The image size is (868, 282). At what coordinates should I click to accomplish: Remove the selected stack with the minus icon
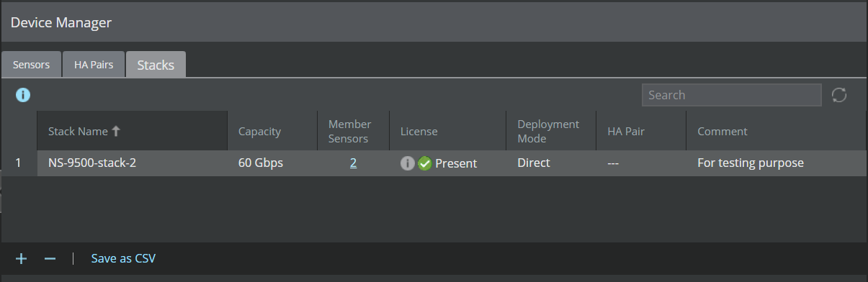[50, 258]
